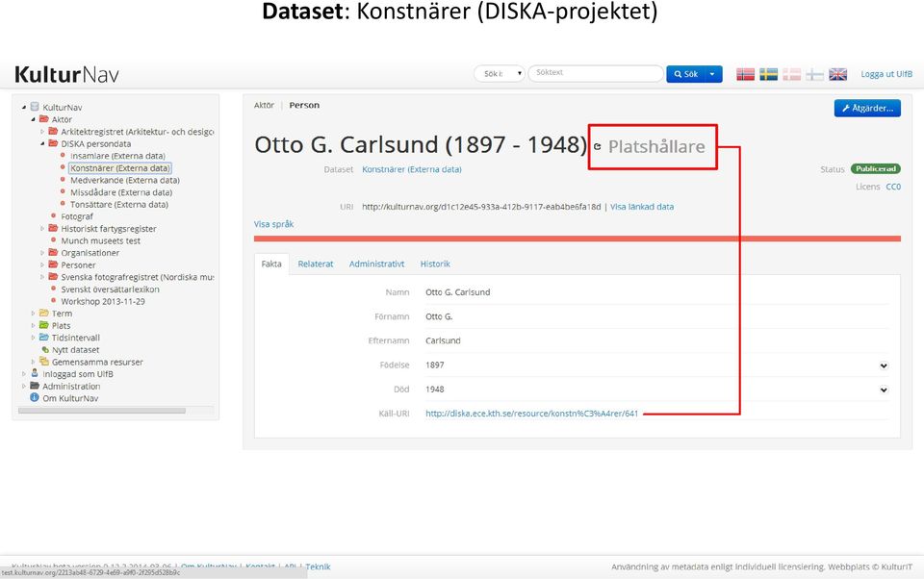
Task: Expand the Födelse 1897 details chevron
Action: 884,365
